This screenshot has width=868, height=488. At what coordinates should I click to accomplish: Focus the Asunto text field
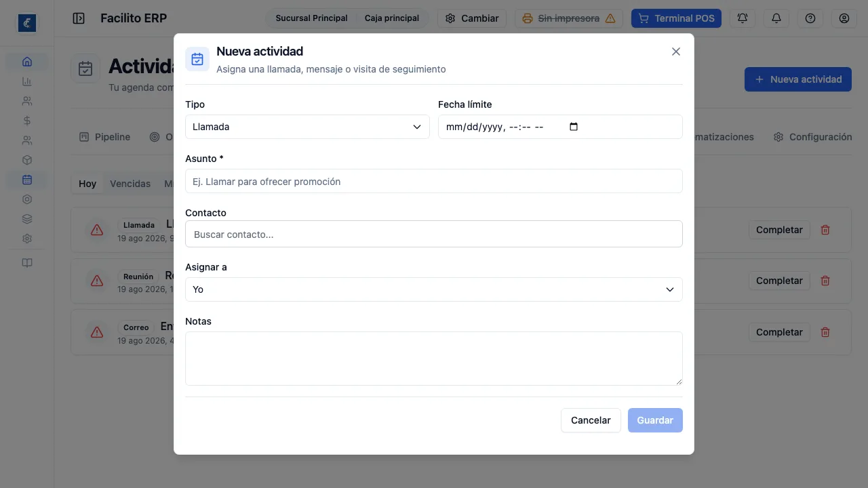tap(434, 181)
